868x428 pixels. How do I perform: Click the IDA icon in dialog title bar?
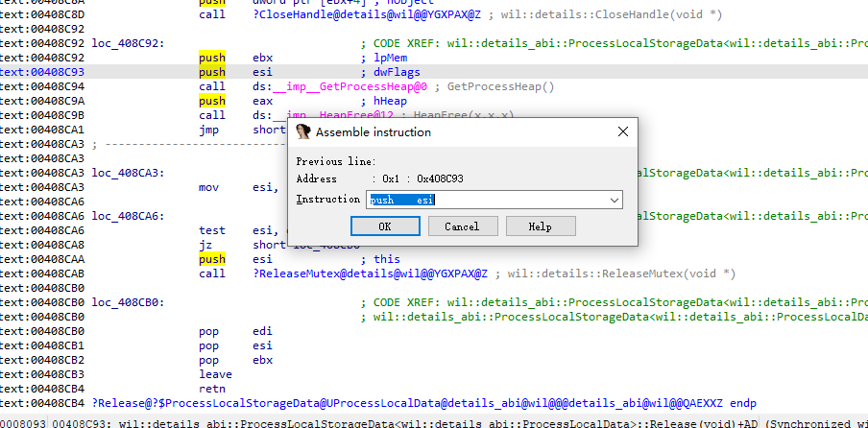click(x=303, y=131)
